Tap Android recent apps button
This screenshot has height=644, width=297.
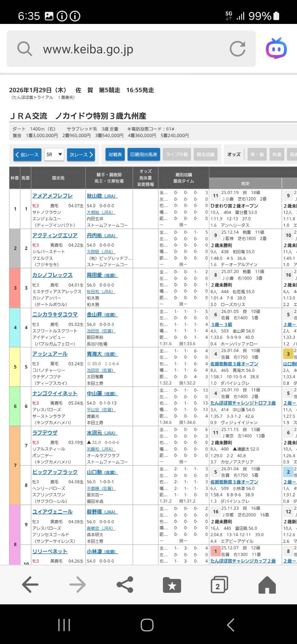[x=64, y=625]
